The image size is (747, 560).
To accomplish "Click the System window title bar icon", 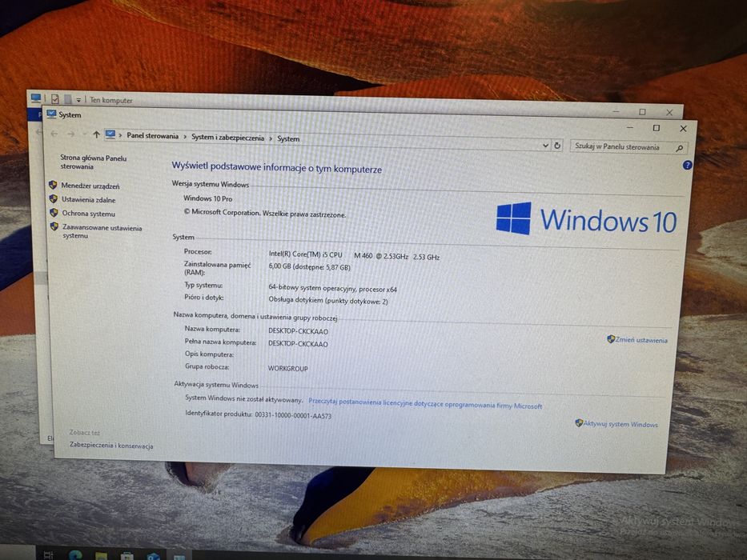I will 51,114.
